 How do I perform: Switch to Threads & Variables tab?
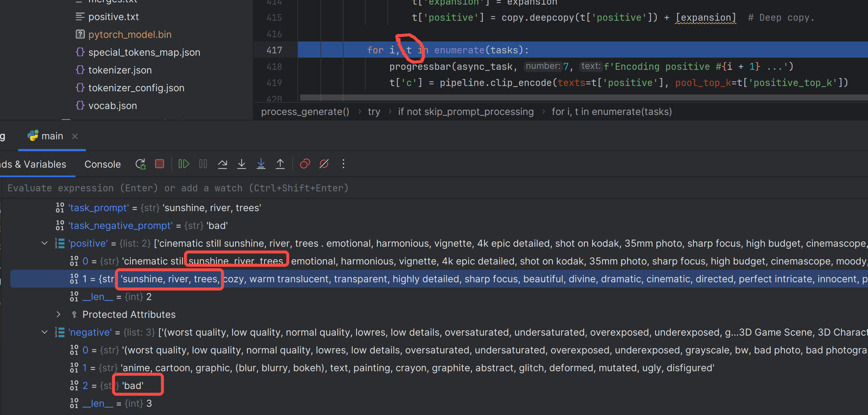tap(33, 165)
